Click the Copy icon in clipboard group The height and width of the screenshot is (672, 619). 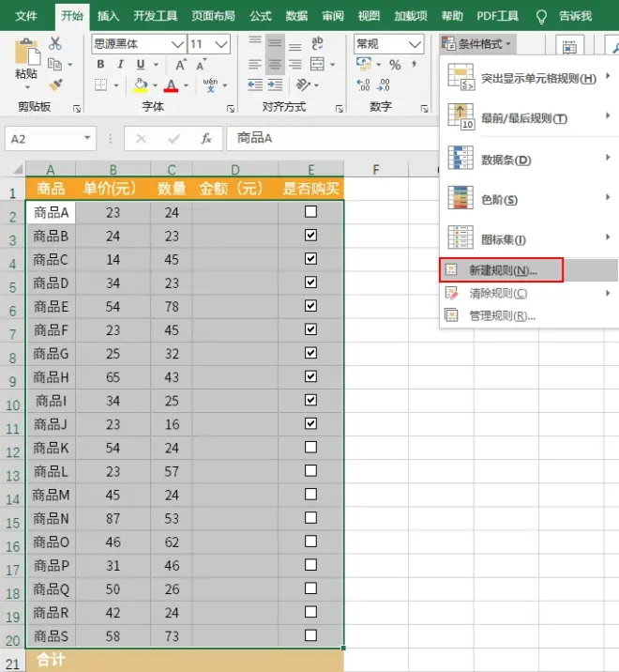[x=54, y=64]
